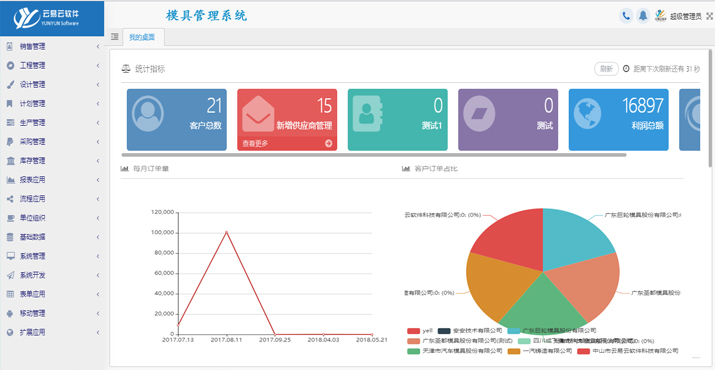This screenshot has height=370, width=715.
Task: Click the YUNYUN Software logo
Action: 46,18
